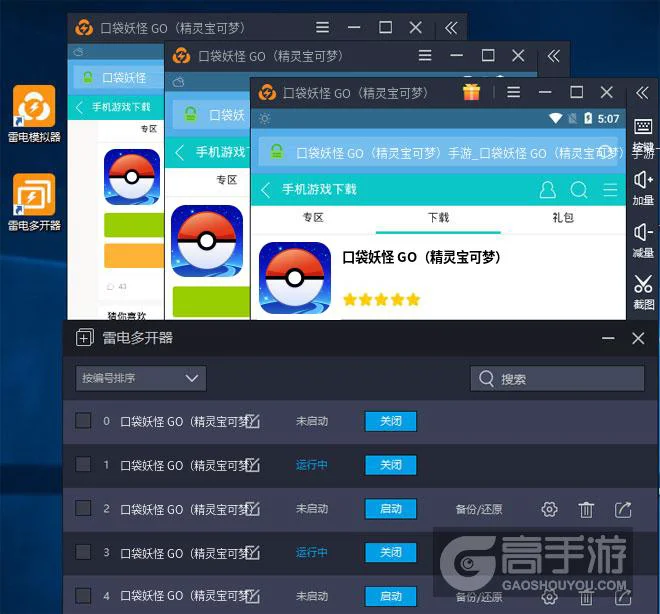Rename instance 2 with its edit pencil icon
This screenshot has width=660, height=614.
pos(253,508)
